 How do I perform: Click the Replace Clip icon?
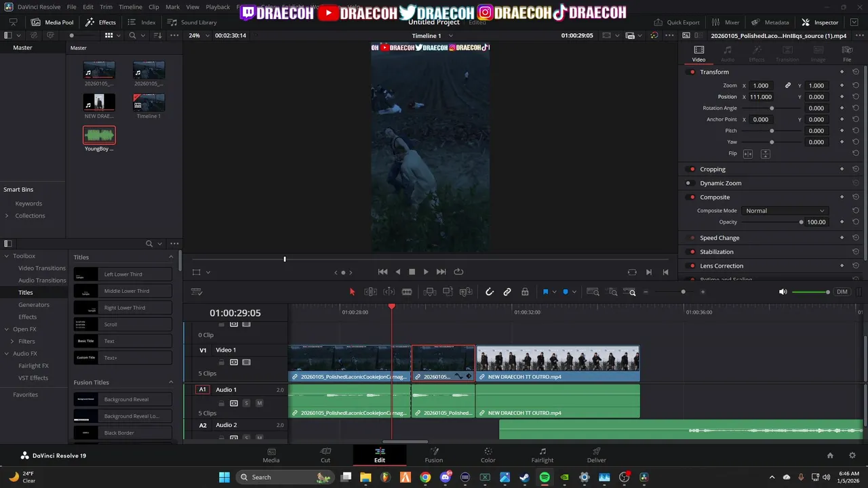click(466, 292)
